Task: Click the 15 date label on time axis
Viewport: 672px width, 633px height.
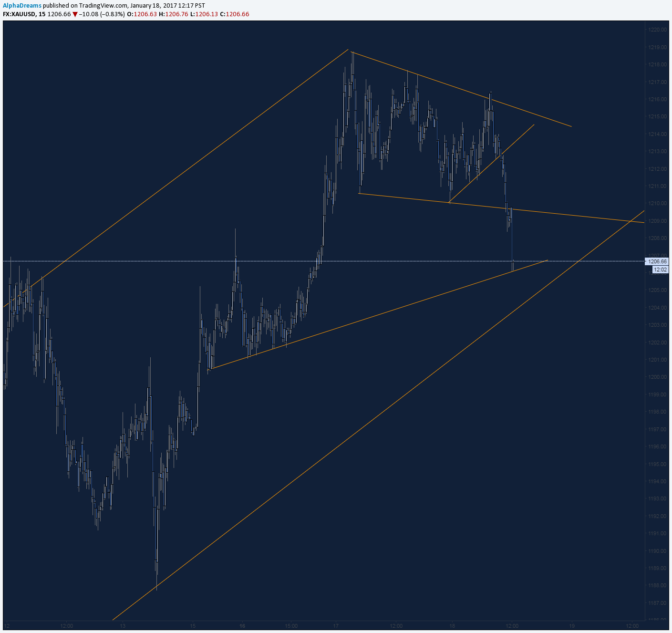Action: pos(192,626)
